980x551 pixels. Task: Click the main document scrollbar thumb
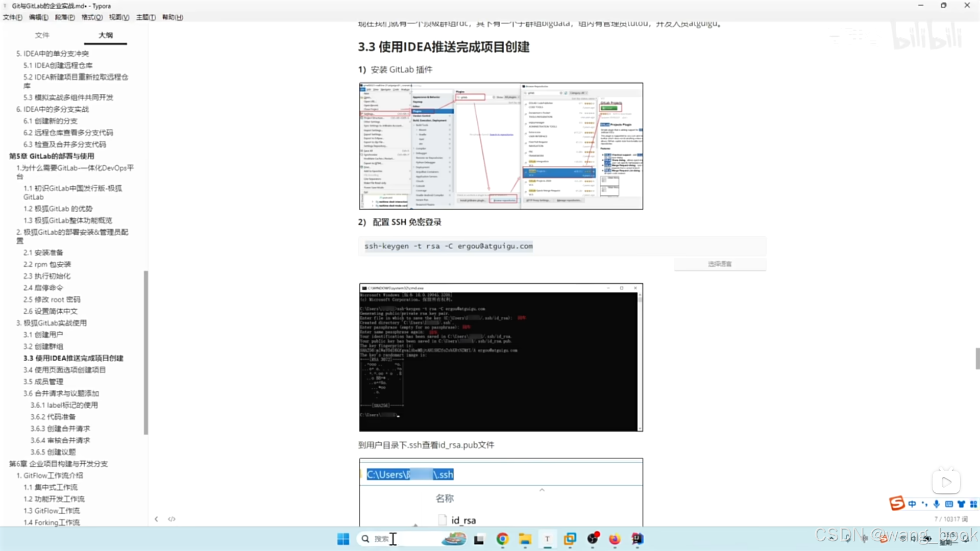point(977,358)
